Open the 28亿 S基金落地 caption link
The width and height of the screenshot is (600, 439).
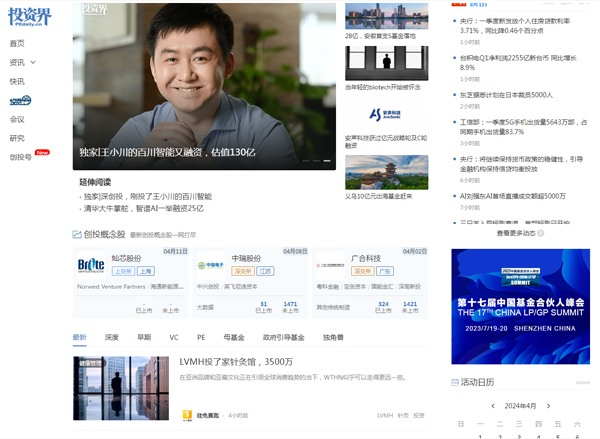pos(380,36)
